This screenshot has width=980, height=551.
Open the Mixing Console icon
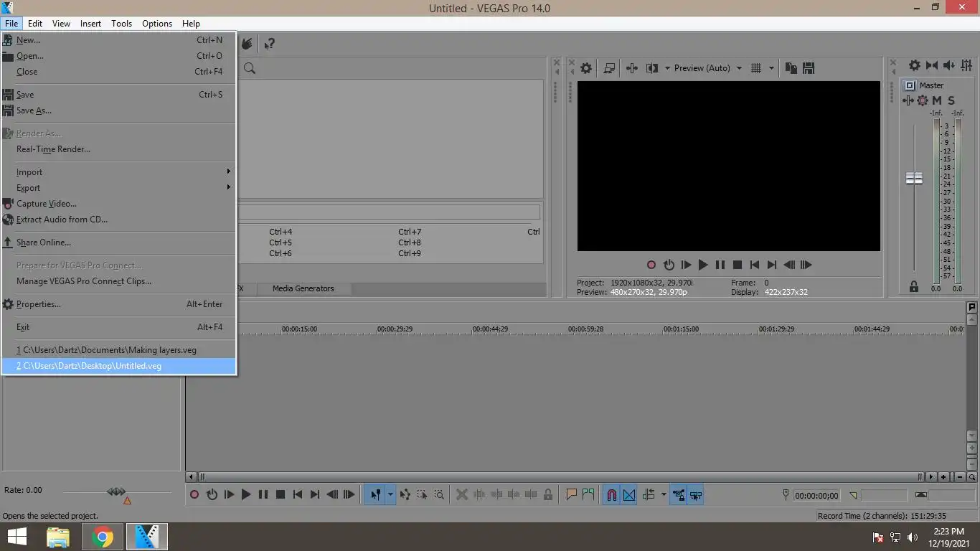point(966,65)
